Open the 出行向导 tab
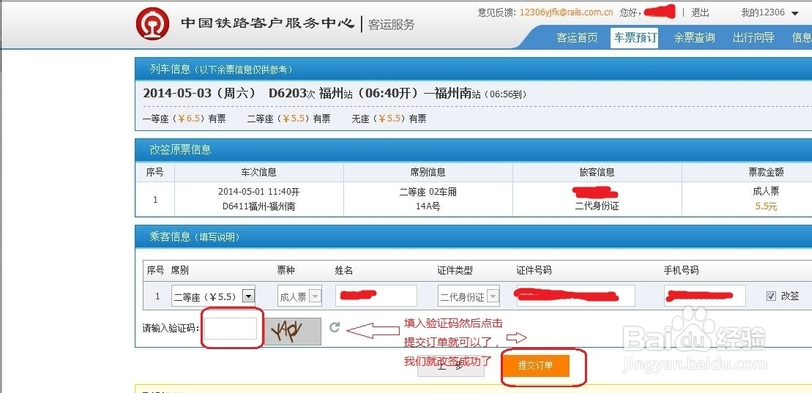This screenshot has width=812, height=393. coord(753,37)
